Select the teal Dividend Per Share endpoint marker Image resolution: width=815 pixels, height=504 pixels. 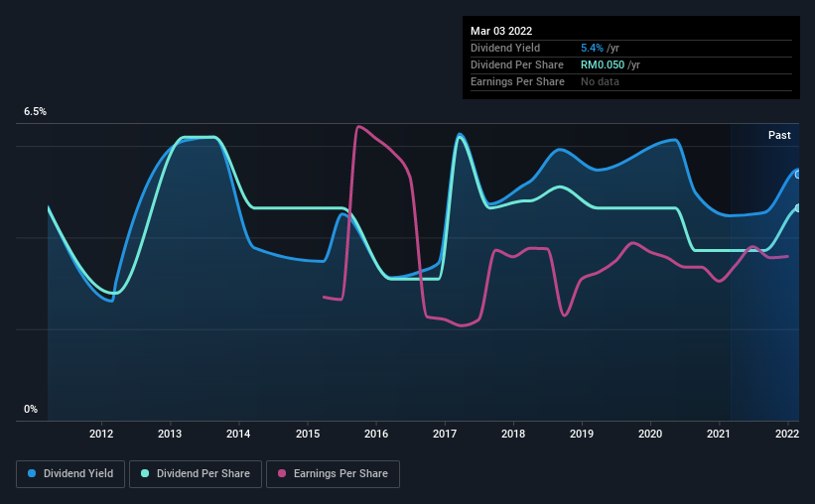coord(798,208)
